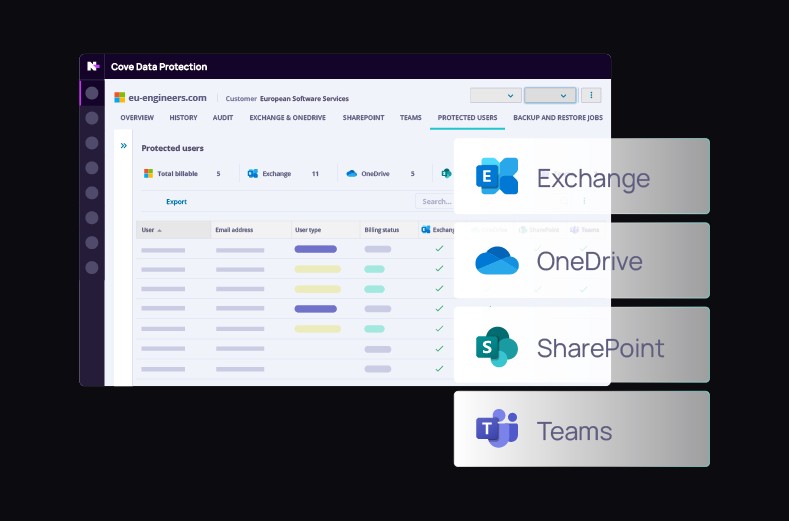Click the large SharePoint card icon

(x=497, y=346)
